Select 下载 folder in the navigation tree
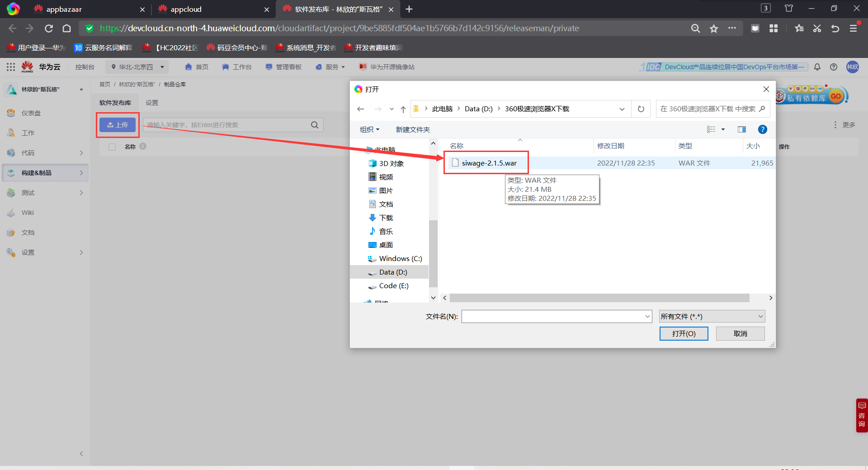The width and height of the screenshot is (868, 470). [381, 218]
